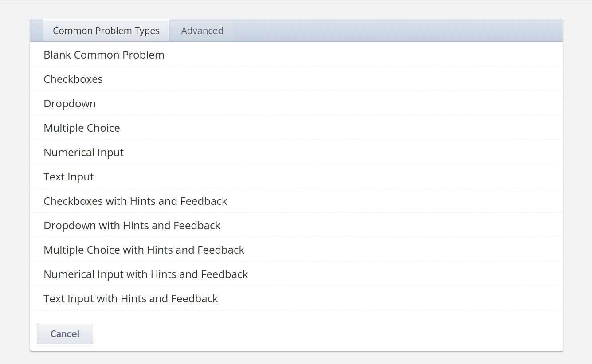Open Checkboxes with Hints and Feedback

[x=296, y=201]
